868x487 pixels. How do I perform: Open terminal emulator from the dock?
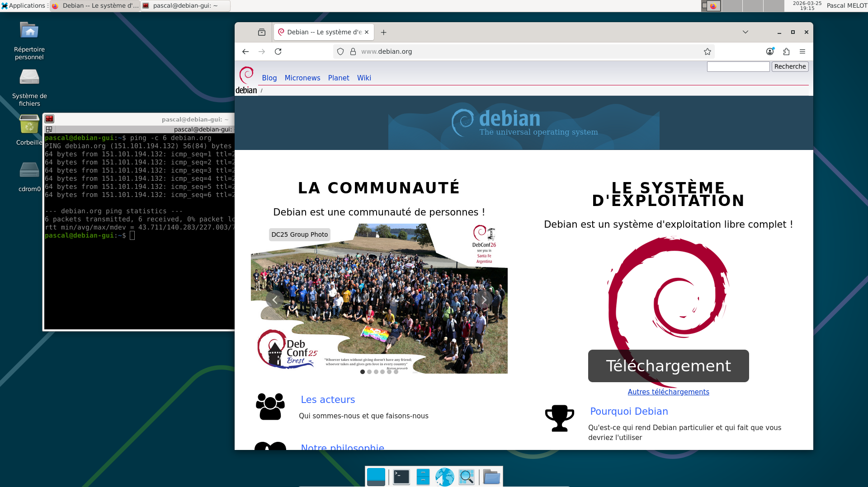[401, 477]
